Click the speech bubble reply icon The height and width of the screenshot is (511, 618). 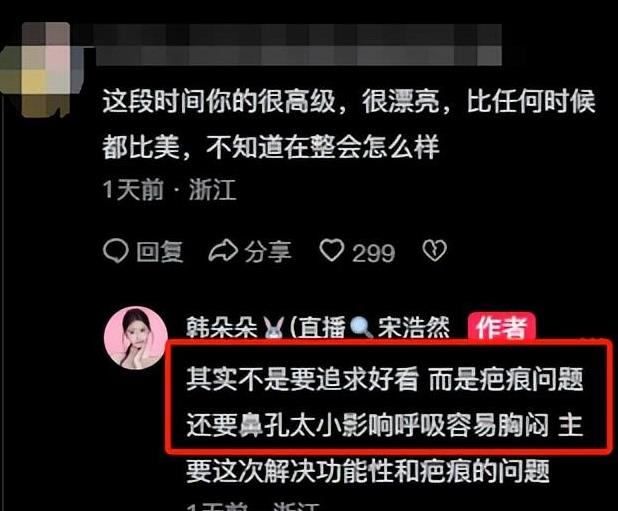tap(115, 251)
